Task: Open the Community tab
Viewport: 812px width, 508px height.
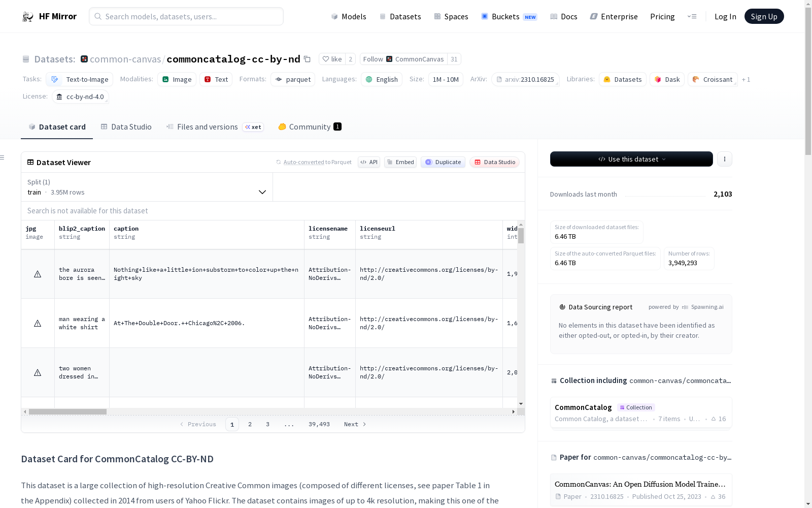Action: [310, 127]
